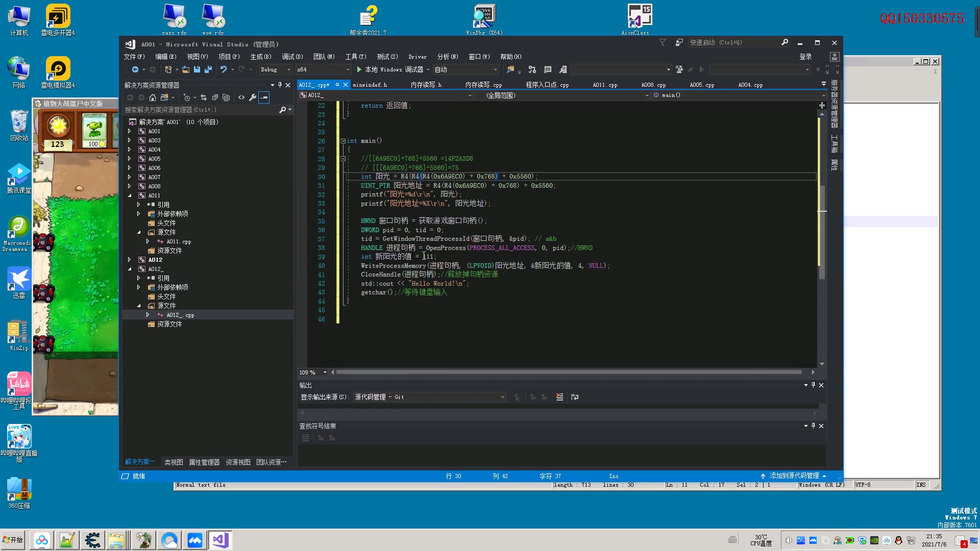Undo the last edit with the Undo icon
This screenshot has width=980, height=551.
click(x=224, y=69)
